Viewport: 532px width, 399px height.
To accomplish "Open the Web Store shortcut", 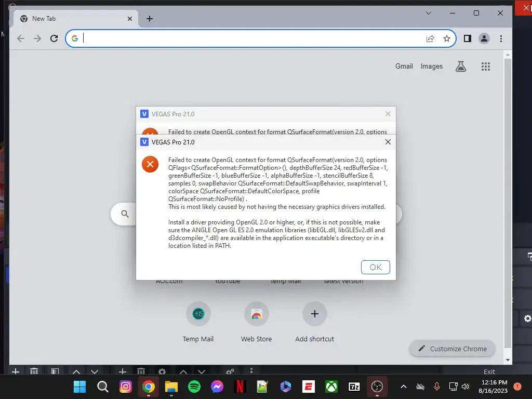I will 257,321.
